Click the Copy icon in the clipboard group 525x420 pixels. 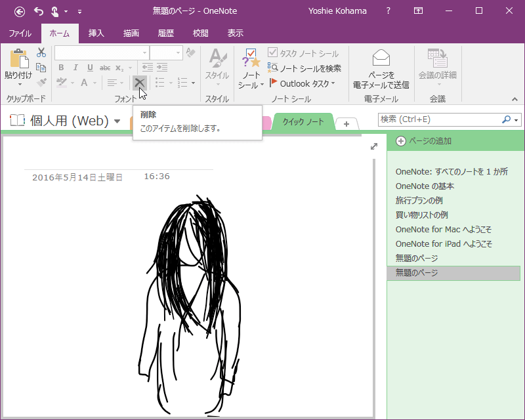tap(41, 68)
